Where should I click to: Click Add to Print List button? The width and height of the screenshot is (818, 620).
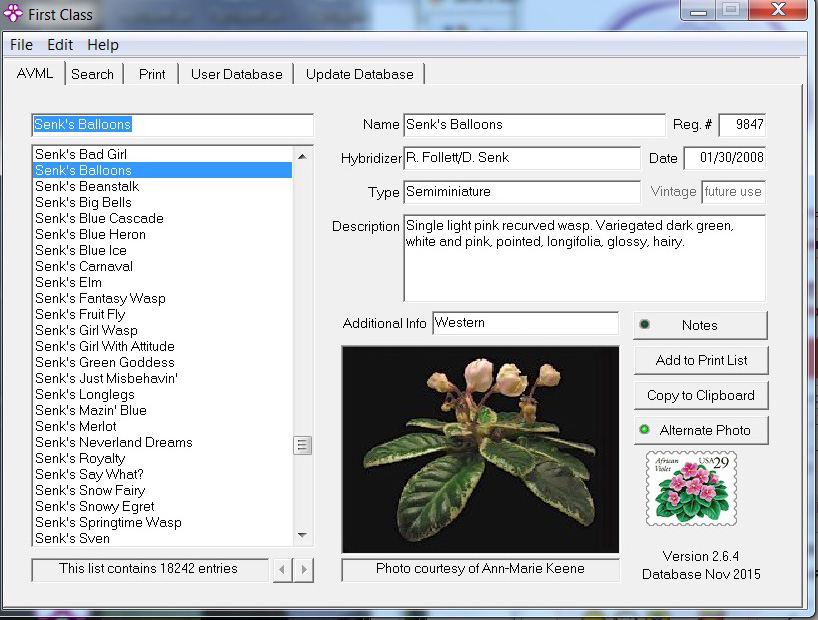[701, 360]
